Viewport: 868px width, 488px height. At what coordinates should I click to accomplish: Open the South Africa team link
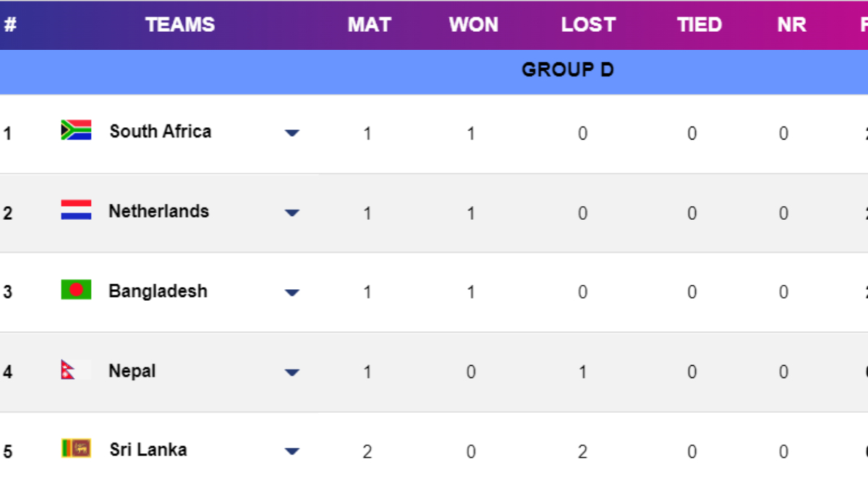[160, 132]
